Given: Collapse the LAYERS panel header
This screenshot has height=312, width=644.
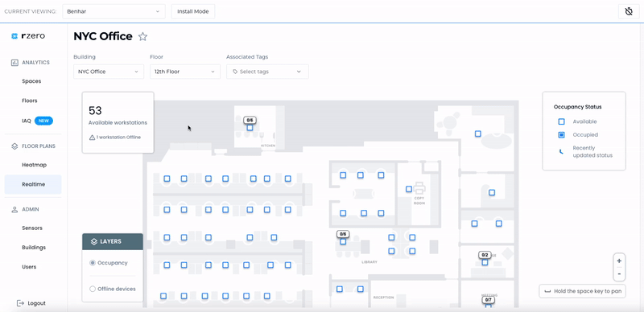Looking at the screenshot, I should 113,242.
